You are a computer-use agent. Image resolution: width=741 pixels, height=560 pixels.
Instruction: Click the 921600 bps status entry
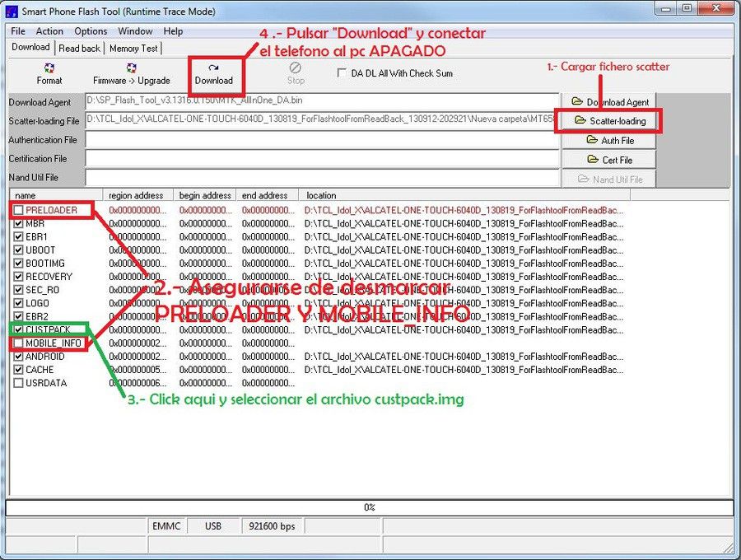pos(273,526)
